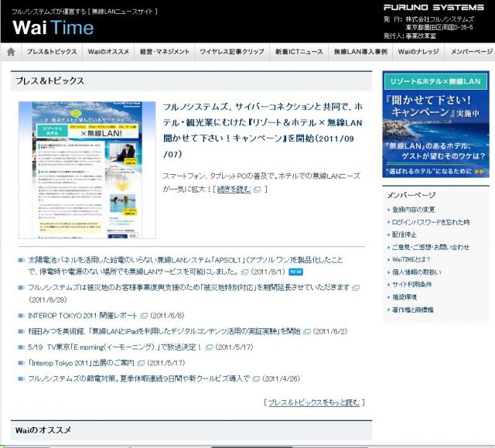Click the プレス&トピックス section heading
Screen dimensions: 495x448
[49, 80]
